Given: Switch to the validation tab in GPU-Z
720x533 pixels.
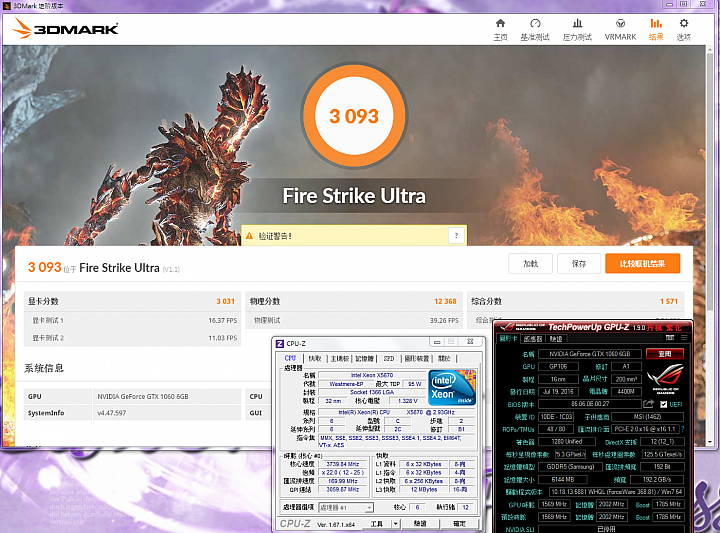Looking at the screenshot, I should click(556, 338).
